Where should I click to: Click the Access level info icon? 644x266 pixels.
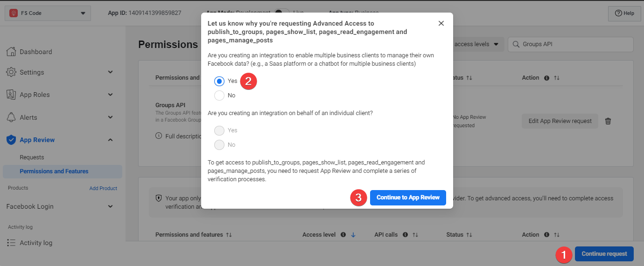(343, 235)
